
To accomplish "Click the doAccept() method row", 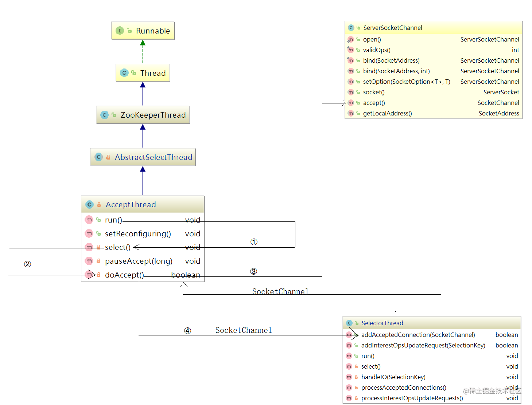I will [143, 275].
